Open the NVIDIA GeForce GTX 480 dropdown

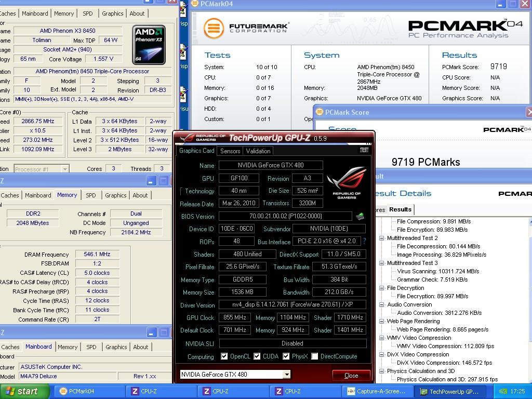(x=287, y=374)
